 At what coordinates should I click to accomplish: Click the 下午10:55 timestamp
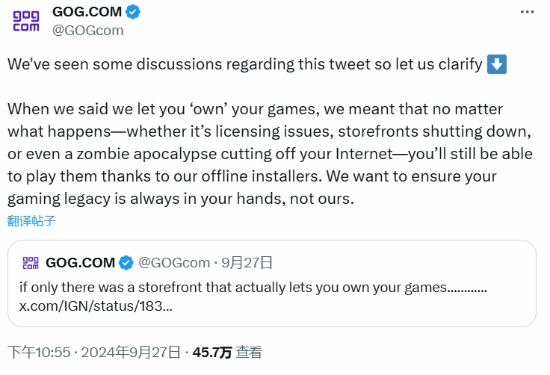point(39,352)
